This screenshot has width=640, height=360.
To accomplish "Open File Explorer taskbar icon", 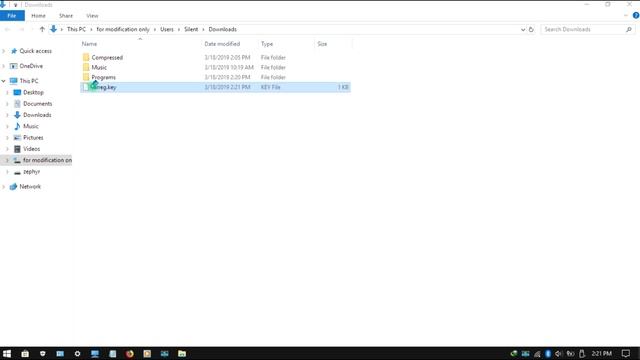I will pos(182,353).
